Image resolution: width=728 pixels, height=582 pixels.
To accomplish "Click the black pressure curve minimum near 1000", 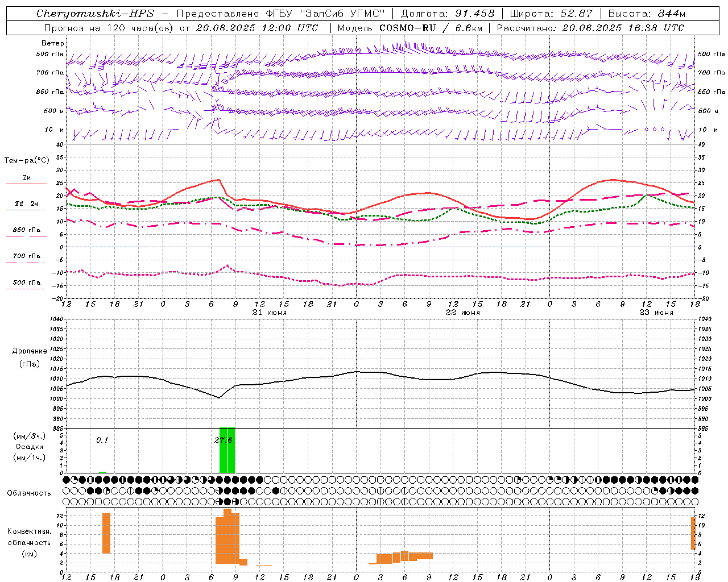I will click(218, 397).
